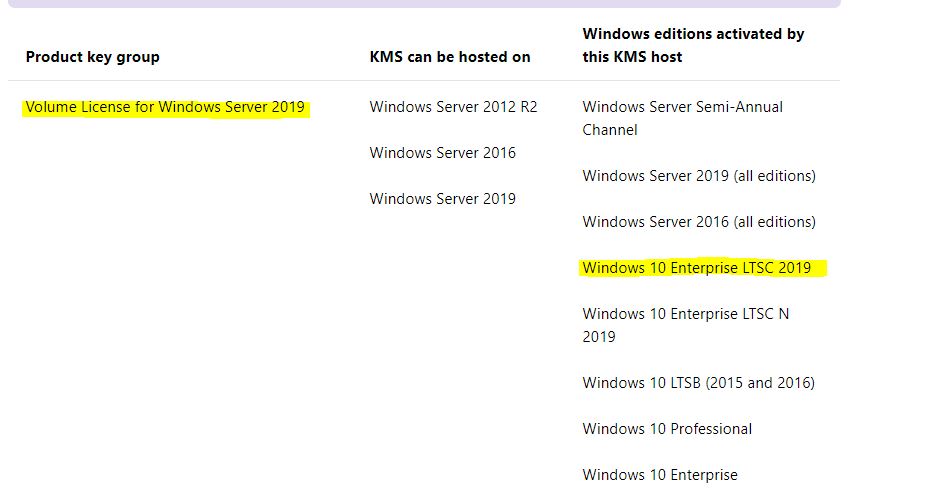The image size is (928, 495).
Task: Click 'this KMS host' header second line
Action: (x=632, y=57)
